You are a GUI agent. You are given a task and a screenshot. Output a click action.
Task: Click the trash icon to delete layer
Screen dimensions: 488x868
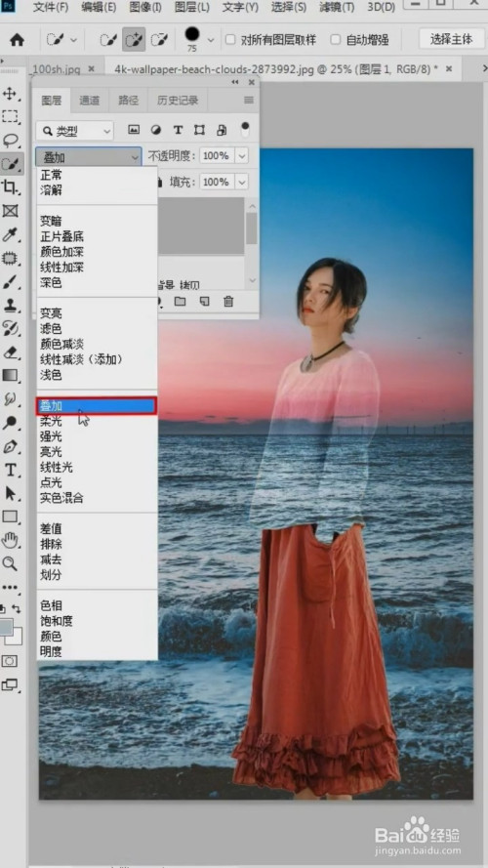tap(228, 301)
